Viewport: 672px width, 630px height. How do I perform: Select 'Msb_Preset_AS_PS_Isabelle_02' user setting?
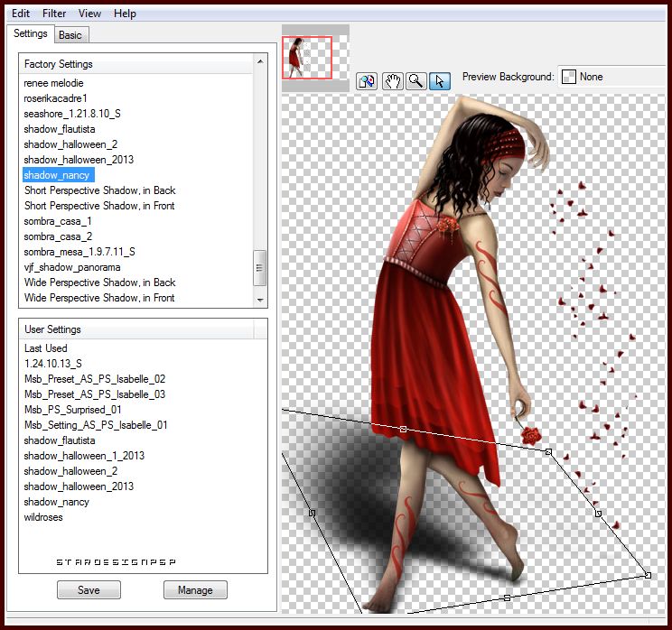tap(94, 379)
